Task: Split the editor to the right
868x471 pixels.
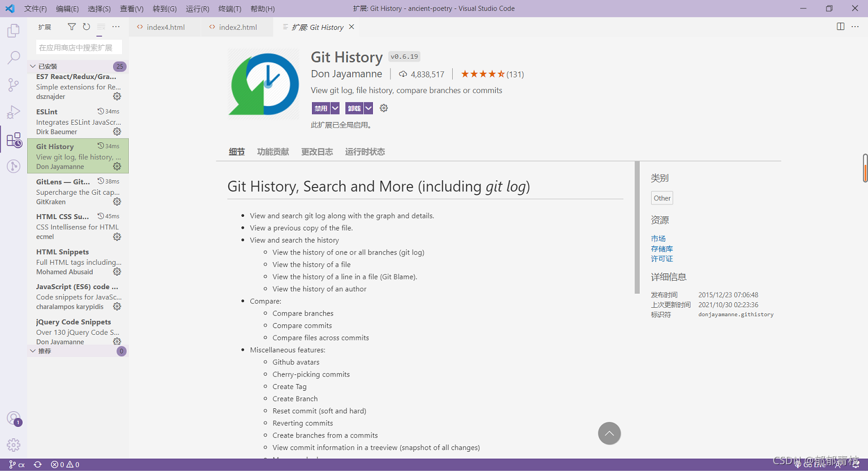Action: tap(840, 27)
